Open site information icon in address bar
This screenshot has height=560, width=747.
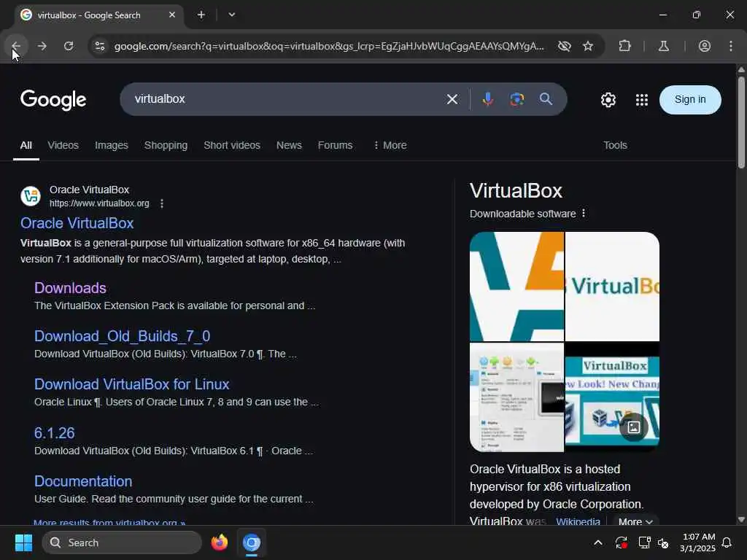99,46
